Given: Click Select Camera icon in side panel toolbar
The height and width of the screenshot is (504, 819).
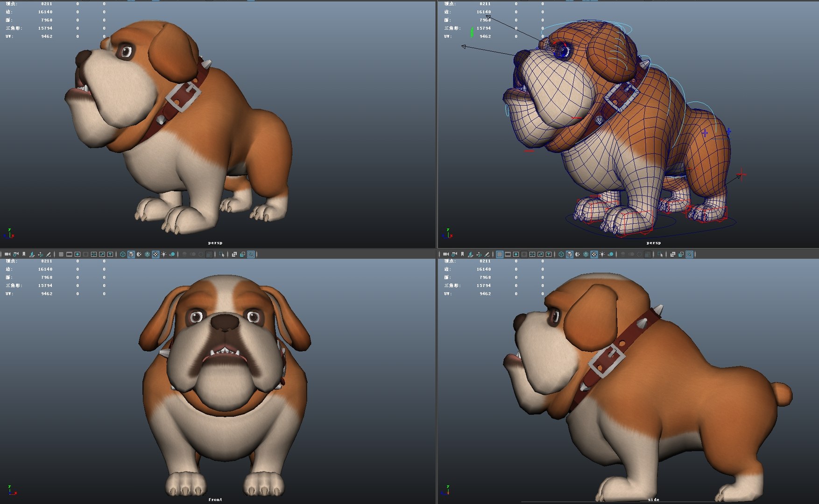Looking at the screenshot, I should click(x=446, y=254).
